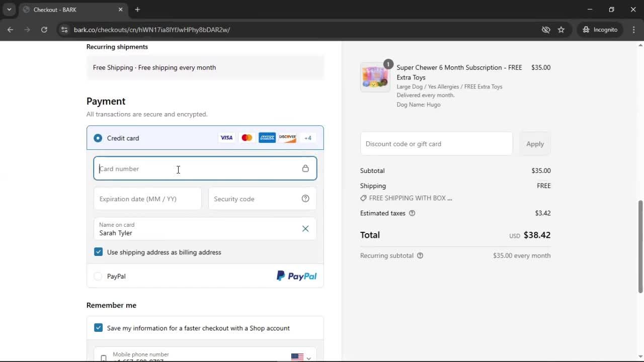Click the lock icon in card number field
The image size is (644, 362).
coord(305,168)
